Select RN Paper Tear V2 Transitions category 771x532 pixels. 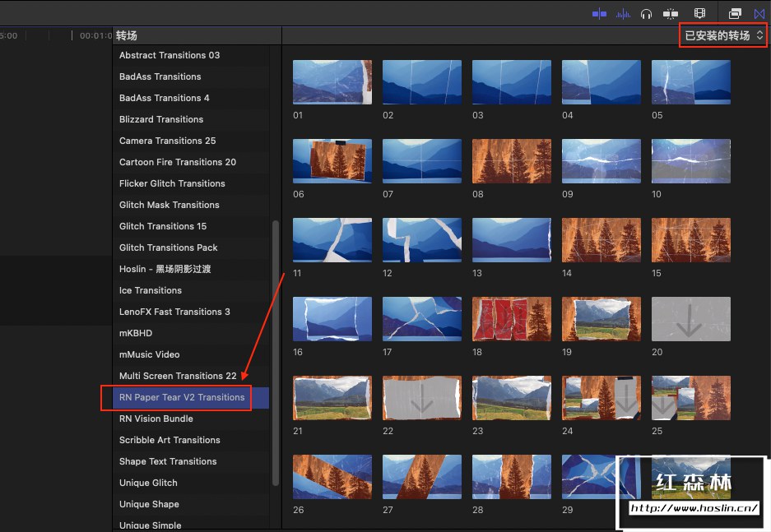182,397
